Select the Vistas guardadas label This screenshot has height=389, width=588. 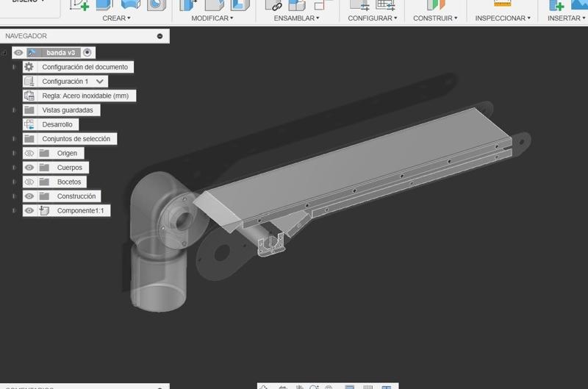[x=68, y=110]
